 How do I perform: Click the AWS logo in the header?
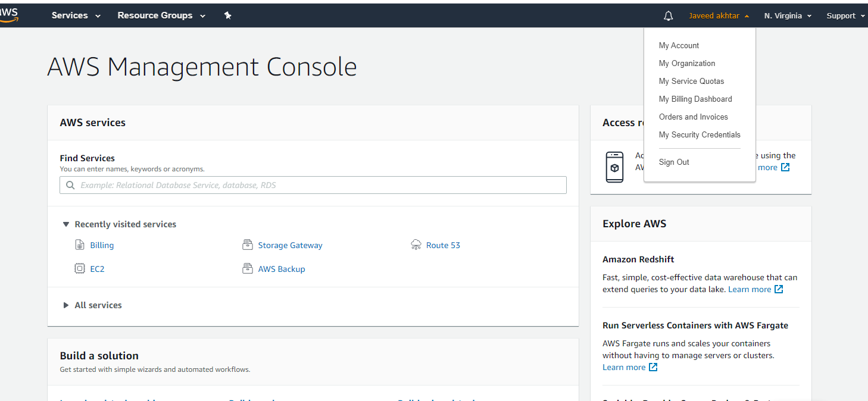pos(8,15)
